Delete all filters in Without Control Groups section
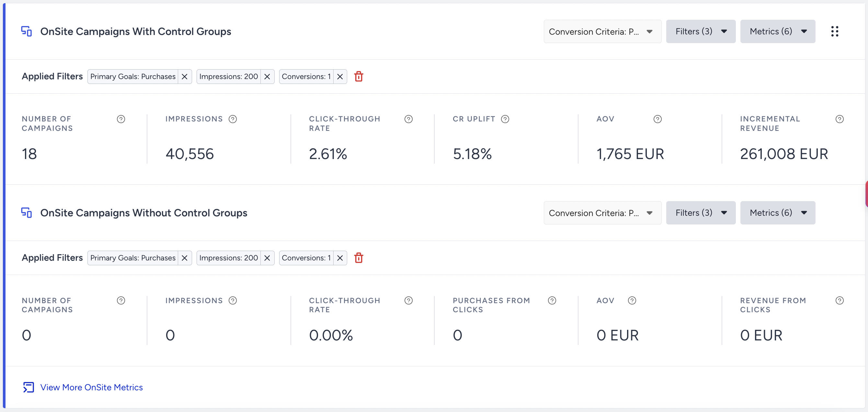 point(359,258)
